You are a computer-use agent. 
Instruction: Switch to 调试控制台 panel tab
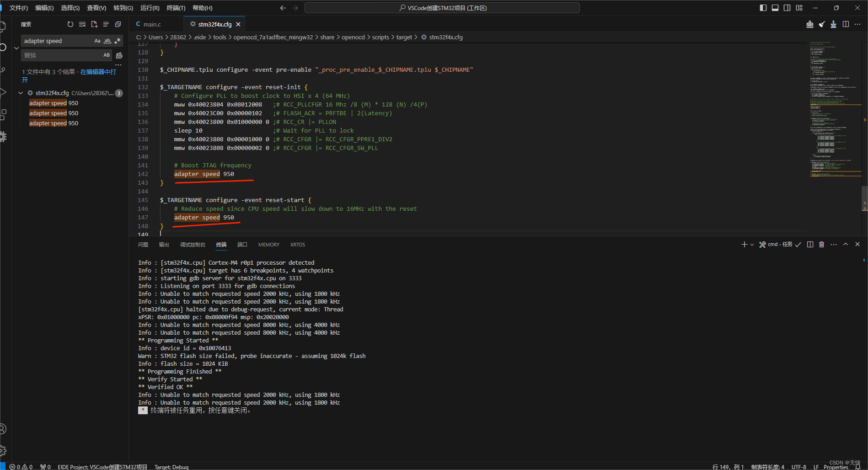tap(193, 245)
